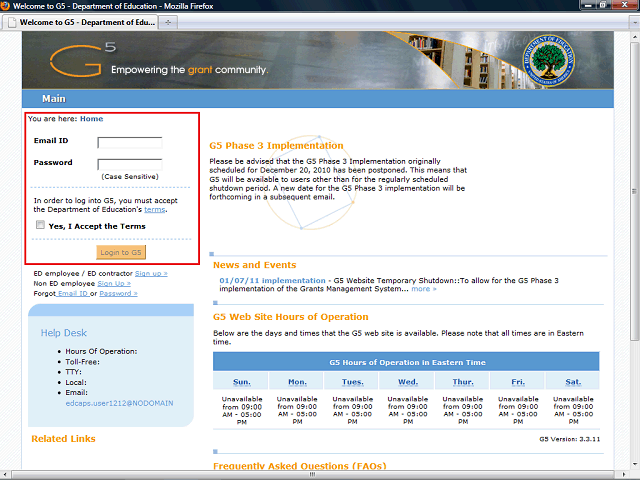This screenshot has height=480, width=640.
Task: Open Non ED employee Sign Up link
Action: [113, 283]
